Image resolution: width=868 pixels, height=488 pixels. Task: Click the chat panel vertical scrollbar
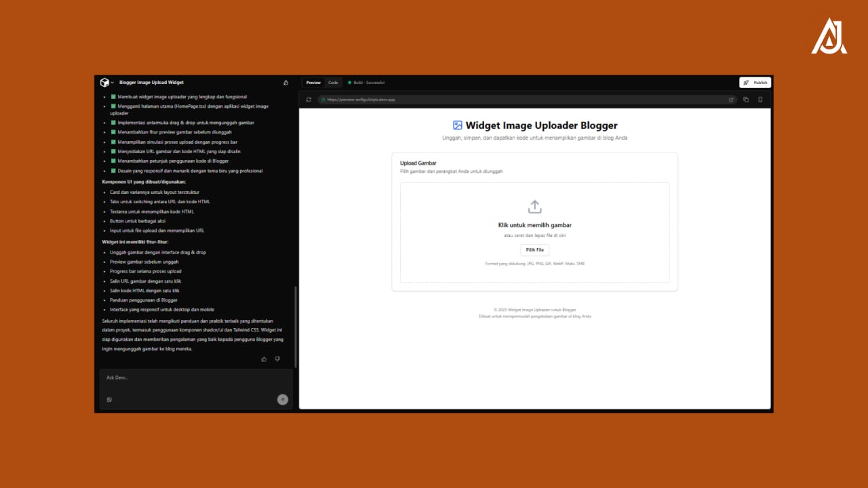coord(295,325)
